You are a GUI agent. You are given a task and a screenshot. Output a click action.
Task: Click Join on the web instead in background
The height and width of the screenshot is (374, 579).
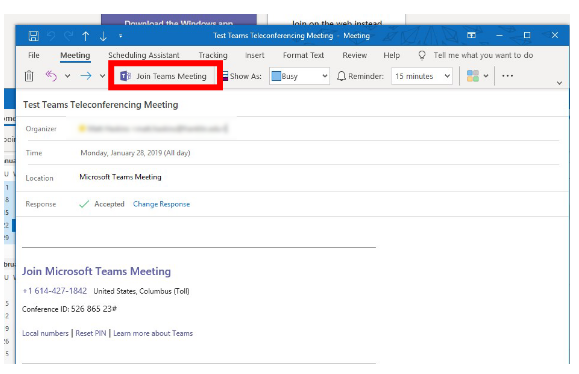[337, 23]
